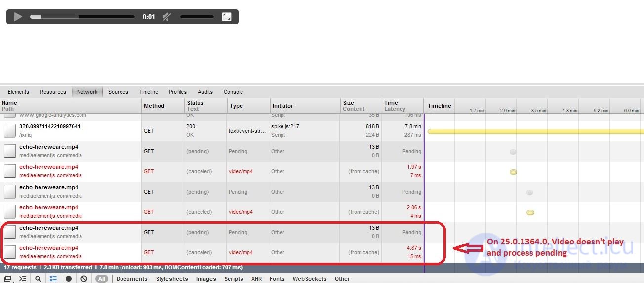This screenshot has width=644, height=283.
Task: Open the Timeline column header options
Action: pos(440,106)
